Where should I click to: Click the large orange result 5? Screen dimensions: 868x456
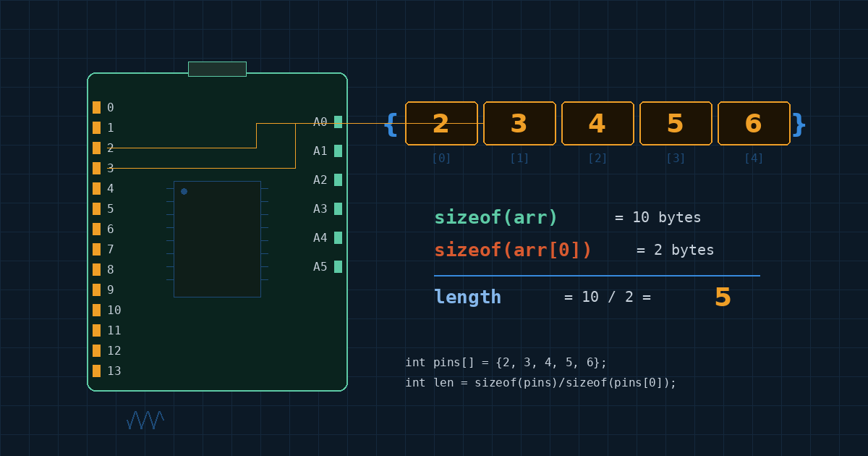pyautogui.click(x=723, y=297)
